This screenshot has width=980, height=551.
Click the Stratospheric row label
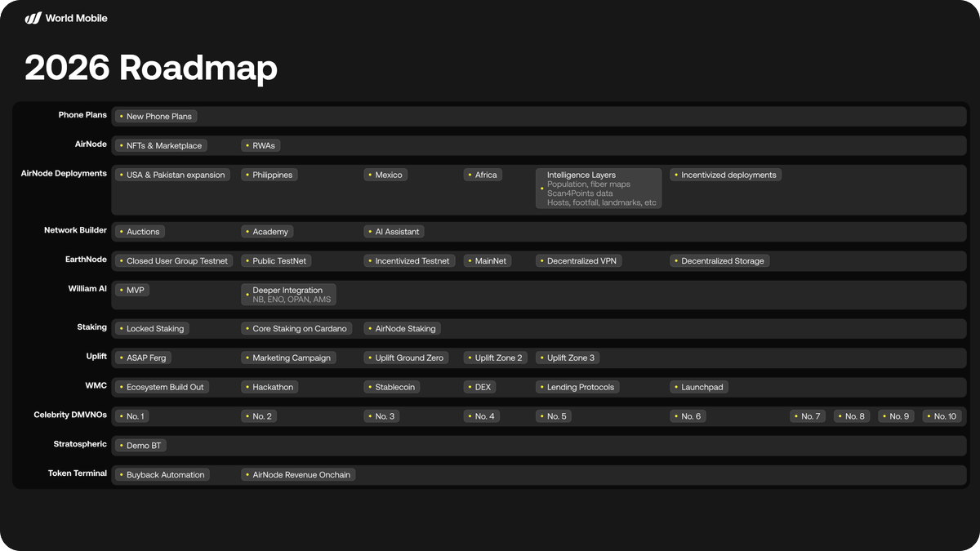pos(82,445)
